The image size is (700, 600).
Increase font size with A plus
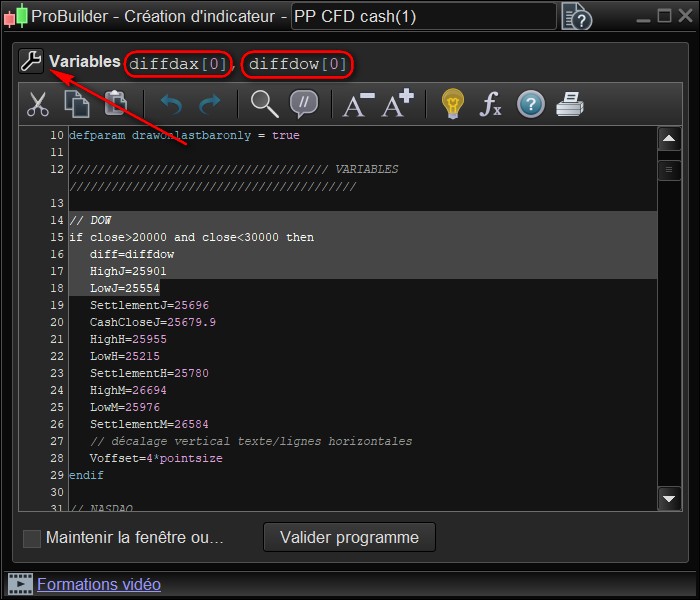coord(398,103)
